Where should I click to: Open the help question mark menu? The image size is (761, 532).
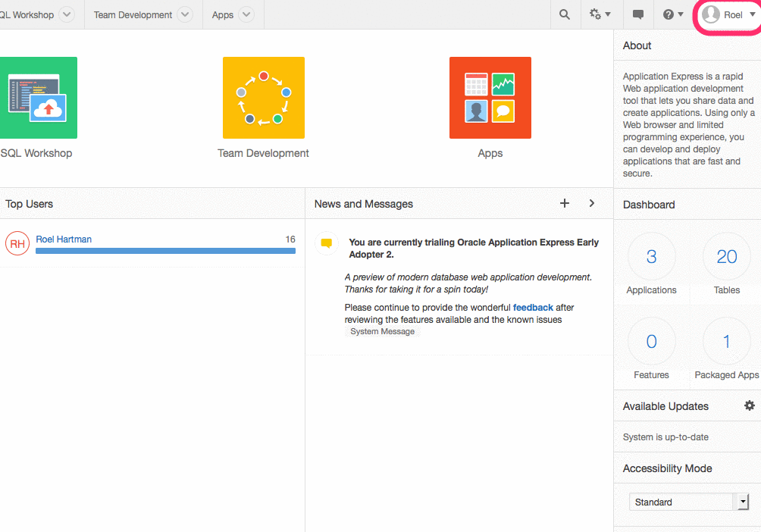tap(672, 14)
